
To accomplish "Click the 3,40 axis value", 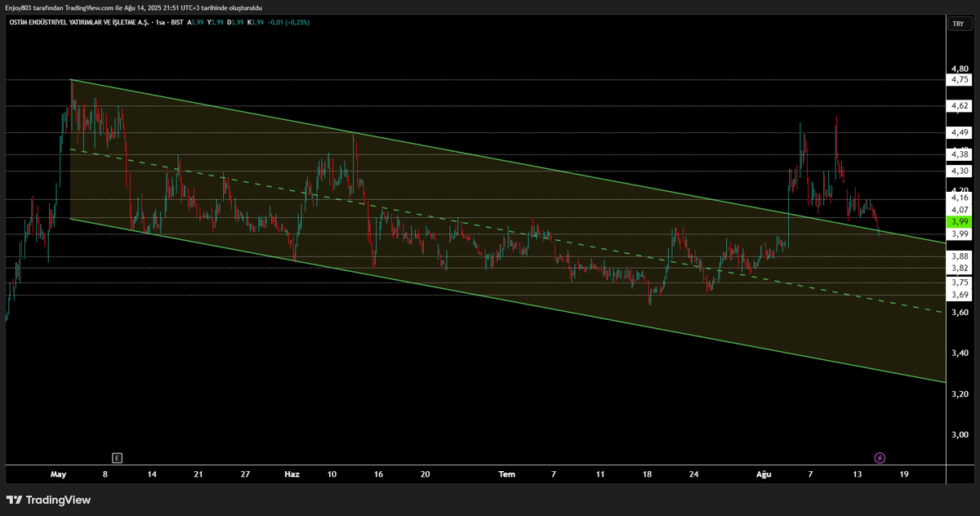I will 960,353.
